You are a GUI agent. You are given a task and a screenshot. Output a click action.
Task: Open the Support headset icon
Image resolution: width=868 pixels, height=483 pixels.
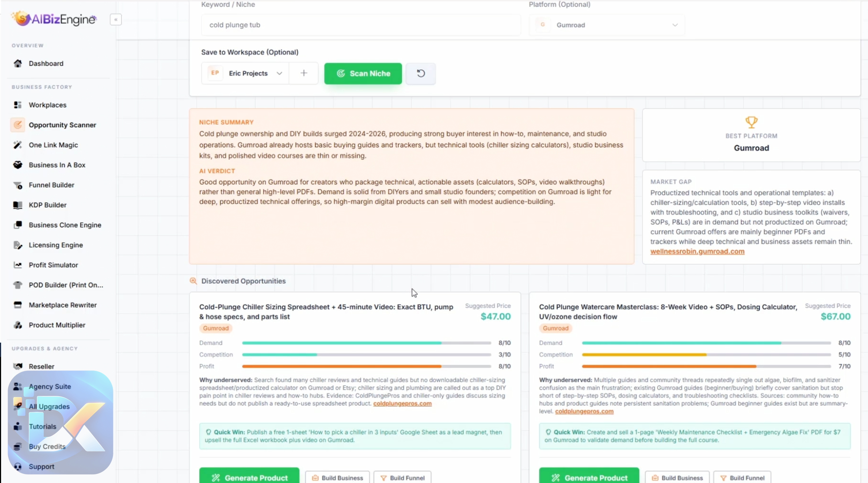(18, 467)
